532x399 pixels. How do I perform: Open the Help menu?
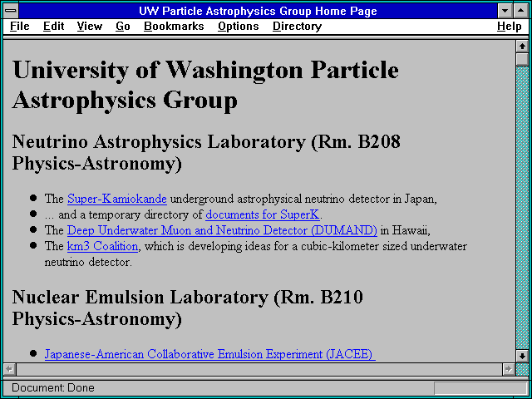(510, 27)
